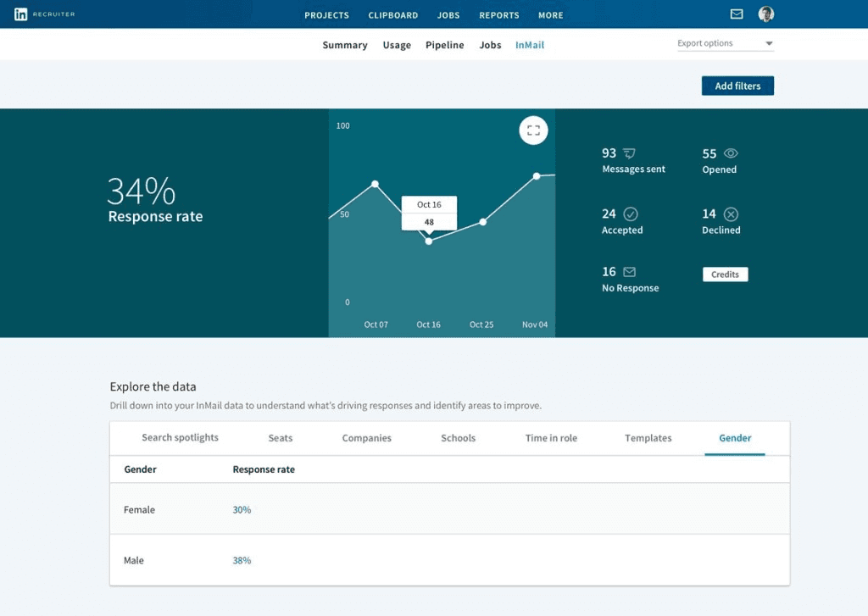The width and height of the screenshot is (868, 616).
Task: Open the Clipboard menu
Action: [393, 15]
